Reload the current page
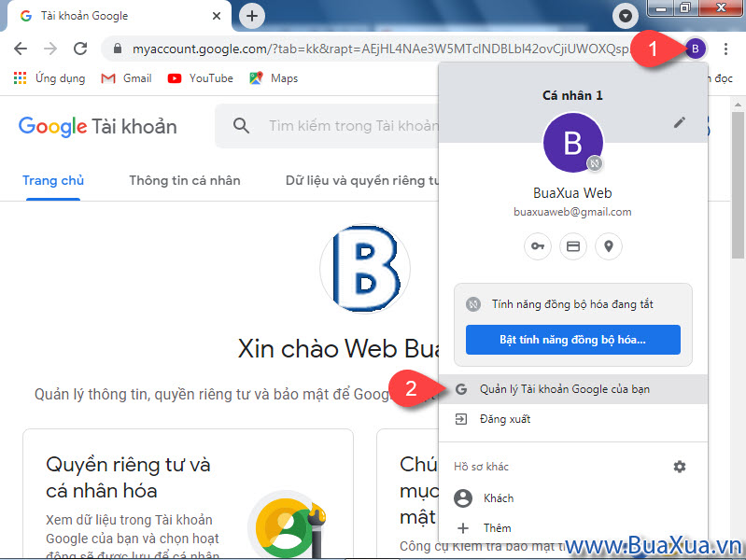 [x=80, y=49]
